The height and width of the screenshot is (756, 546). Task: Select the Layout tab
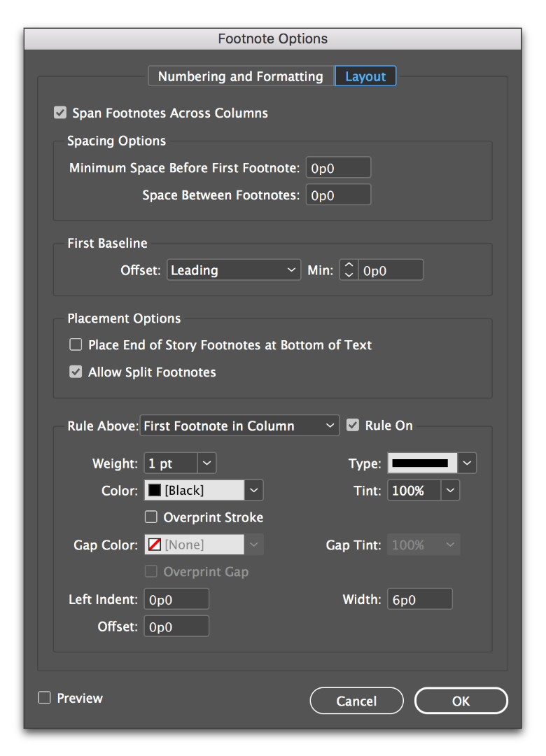pyautogui.click(x=365, y=76)
